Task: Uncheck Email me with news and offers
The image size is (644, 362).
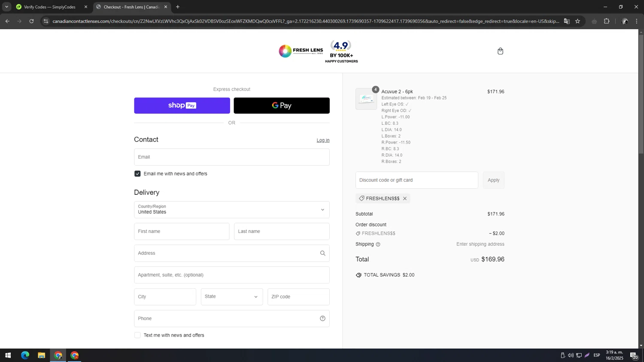Action: pos(137,174)
